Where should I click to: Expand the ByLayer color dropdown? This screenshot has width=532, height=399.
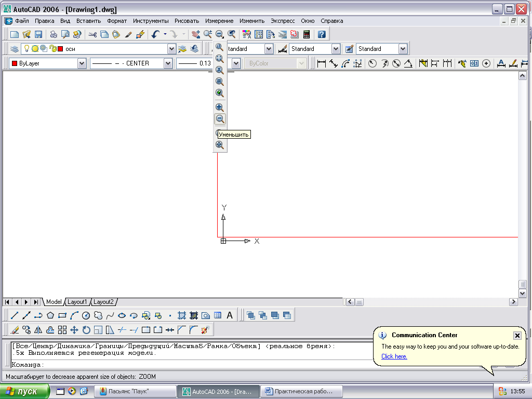click(x=82, y=63)
